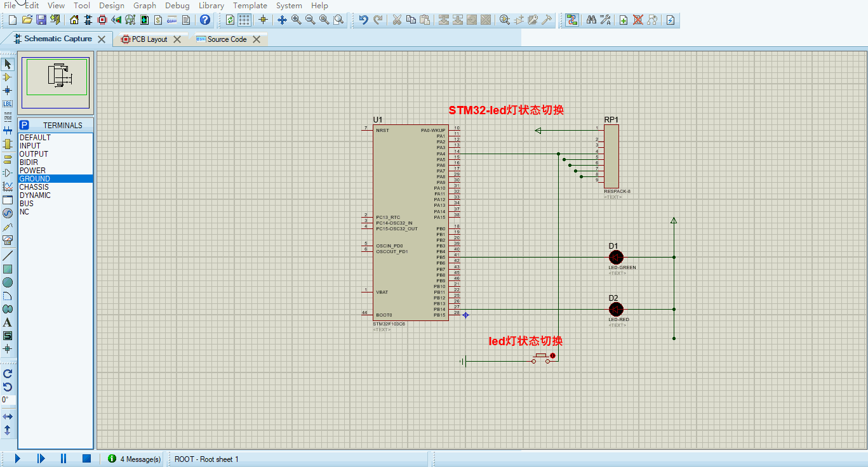Stop the simulation
Image resolution: width=868 pixels, height=467 pixels.
(86, 459)
